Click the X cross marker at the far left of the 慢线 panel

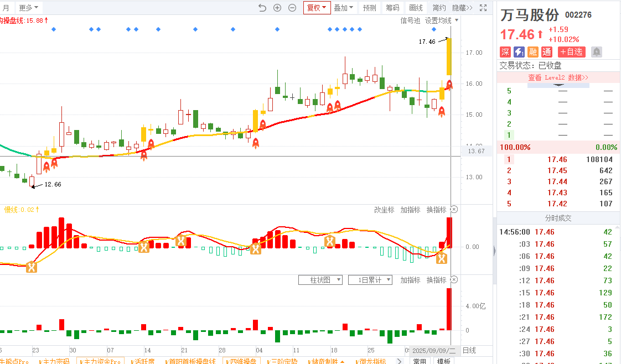(32, 267)
